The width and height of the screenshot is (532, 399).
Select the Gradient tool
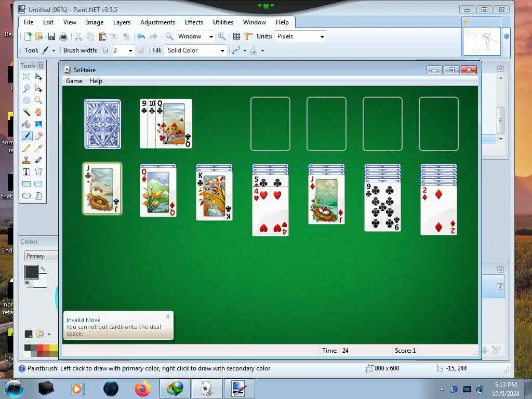click(38, 124)
